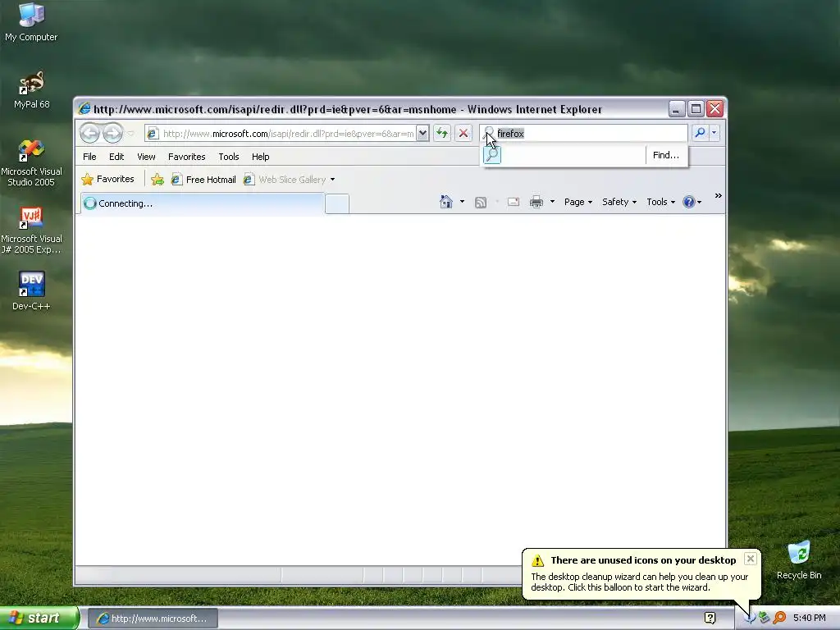Open Web Slice Gallery dropdown arrow
The image size is (840, 630).
point(333,180)
